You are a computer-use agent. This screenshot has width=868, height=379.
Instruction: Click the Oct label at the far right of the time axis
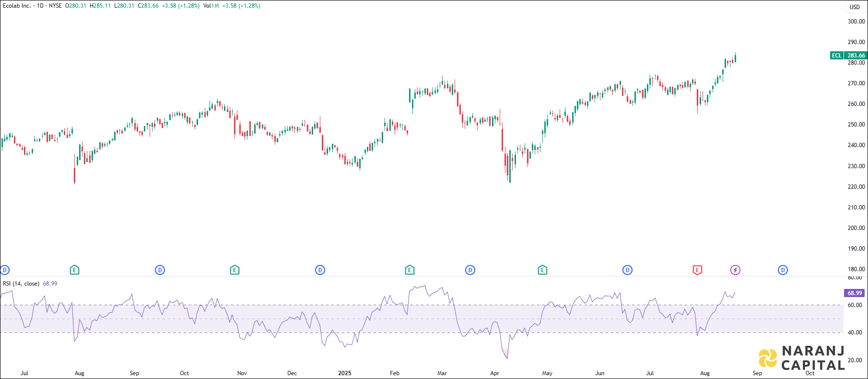[810, 373]
